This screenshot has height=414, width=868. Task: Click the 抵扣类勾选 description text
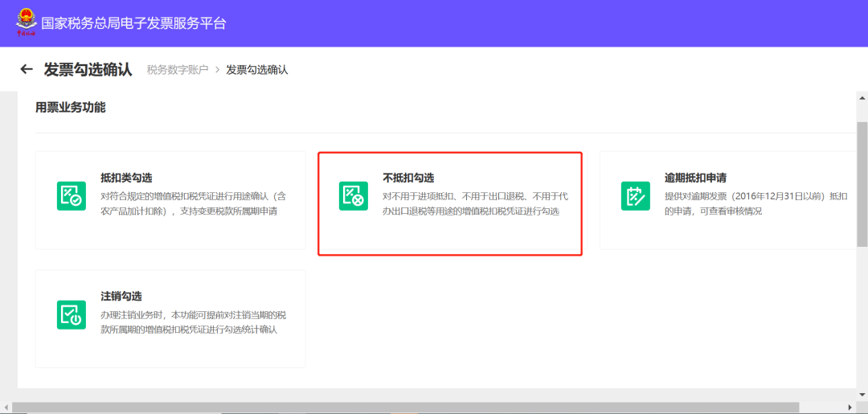(193, 203)
